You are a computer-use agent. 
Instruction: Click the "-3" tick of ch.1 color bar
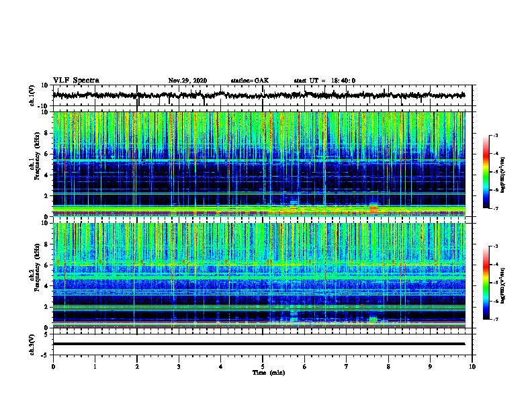tap(495, 135)
